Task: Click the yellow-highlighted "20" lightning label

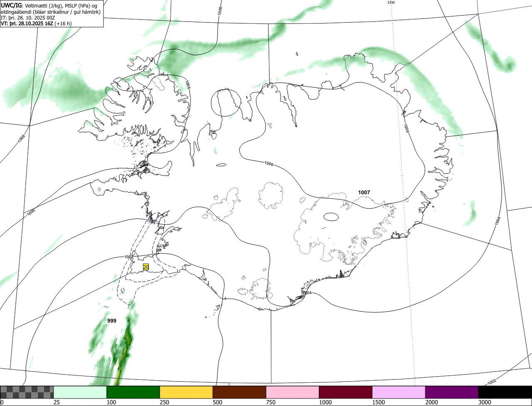Action: click(x=146, y=267)
